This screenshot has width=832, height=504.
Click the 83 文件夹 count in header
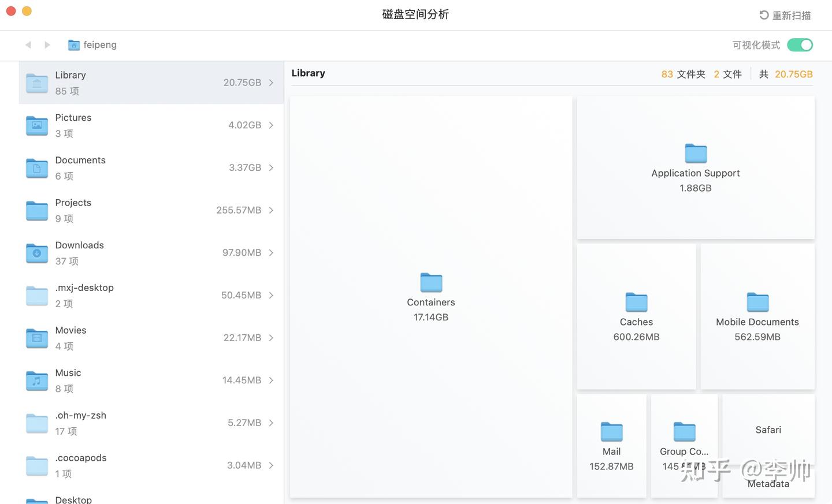684,74
